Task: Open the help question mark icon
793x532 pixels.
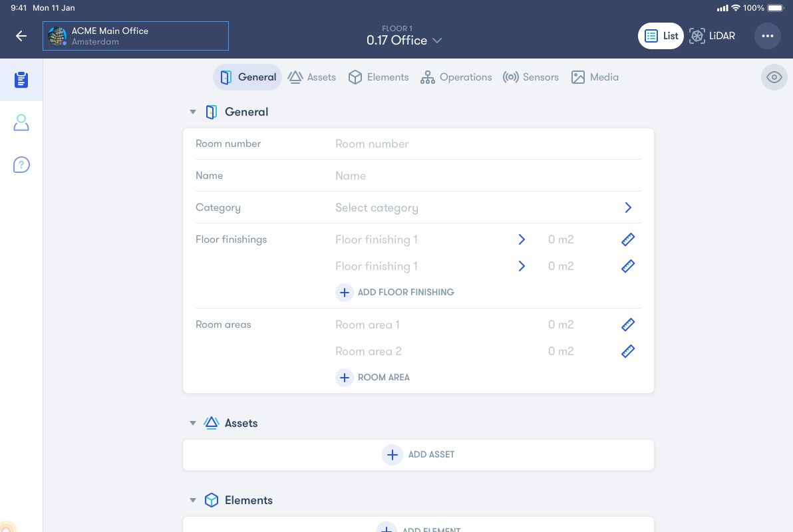Action: coord(21,164)
